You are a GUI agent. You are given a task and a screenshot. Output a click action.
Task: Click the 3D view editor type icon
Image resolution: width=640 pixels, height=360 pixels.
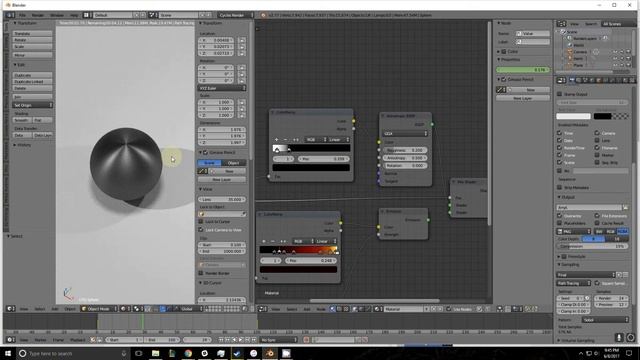(11, 309)
